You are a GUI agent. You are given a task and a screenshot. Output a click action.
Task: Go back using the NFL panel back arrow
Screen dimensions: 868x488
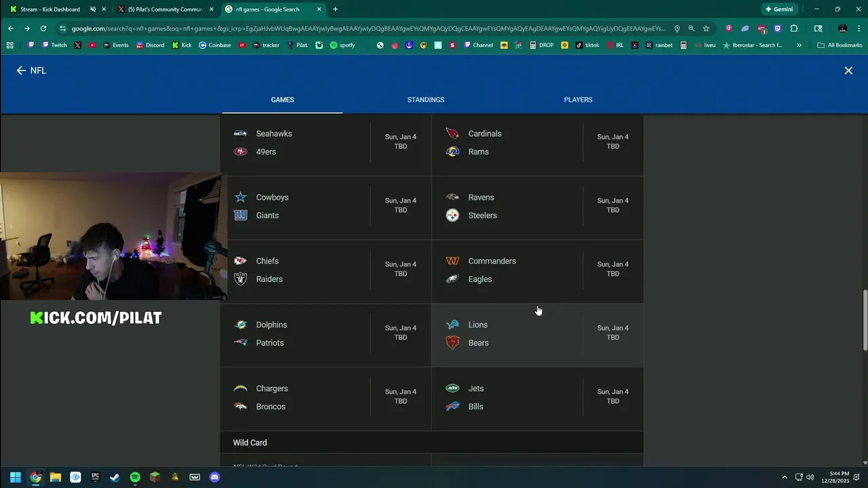pyautogui.click(x=21, y=70)
